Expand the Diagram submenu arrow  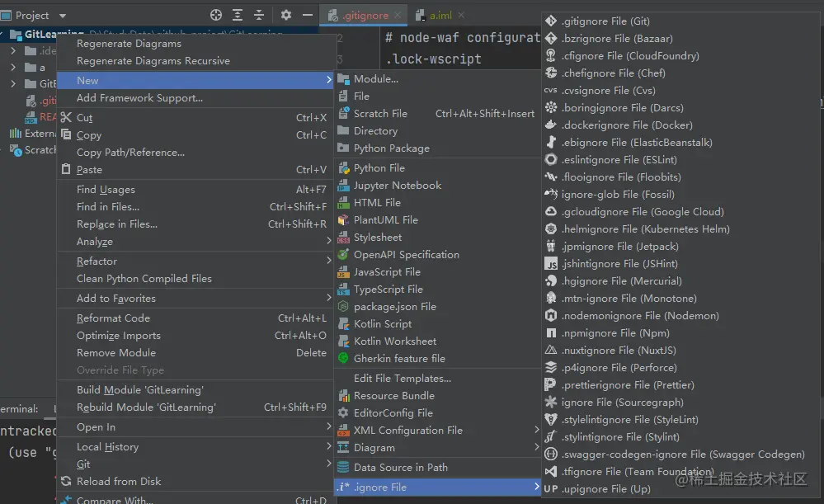click(x=536, y=447)
